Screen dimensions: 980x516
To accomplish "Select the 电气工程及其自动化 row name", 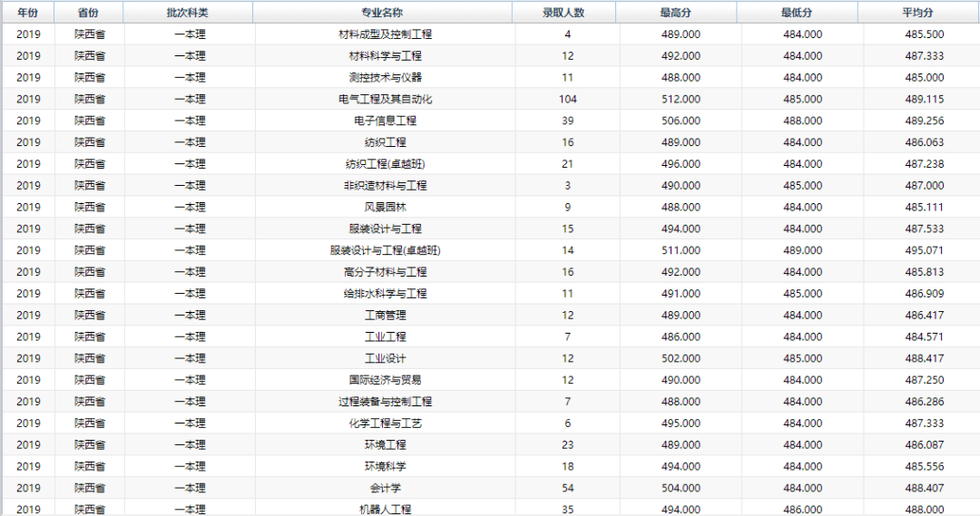I will [x=385, y=100].
